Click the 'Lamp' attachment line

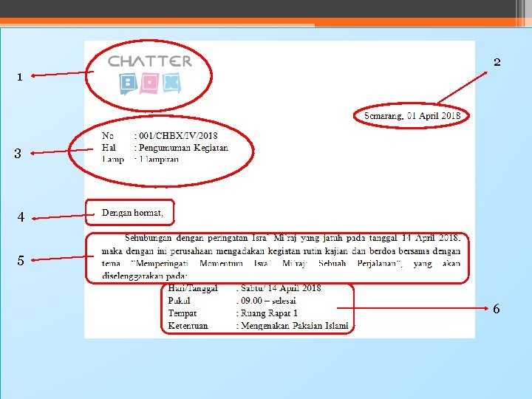[x=140, y=160]
